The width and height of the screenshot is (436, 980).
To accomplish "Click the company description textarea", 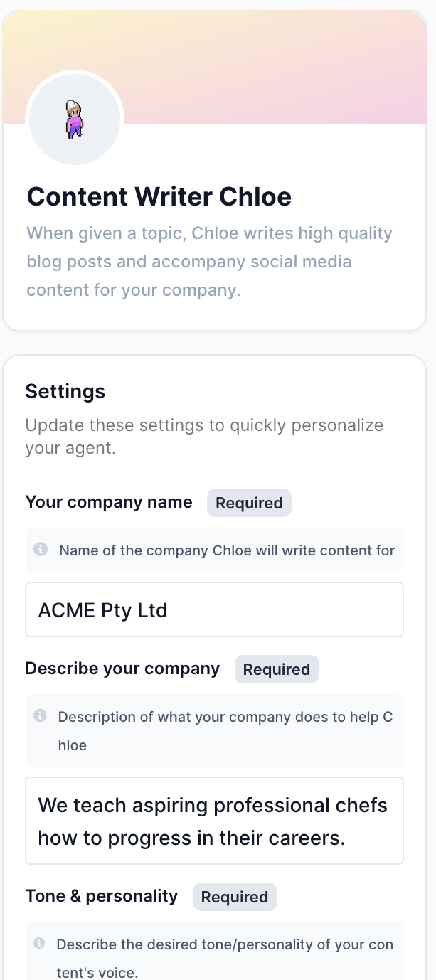I will (213, 820).
